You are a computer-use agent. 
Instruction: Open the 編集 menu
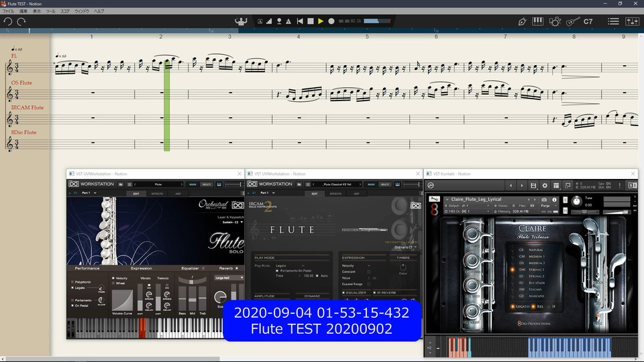click(23, 11)
